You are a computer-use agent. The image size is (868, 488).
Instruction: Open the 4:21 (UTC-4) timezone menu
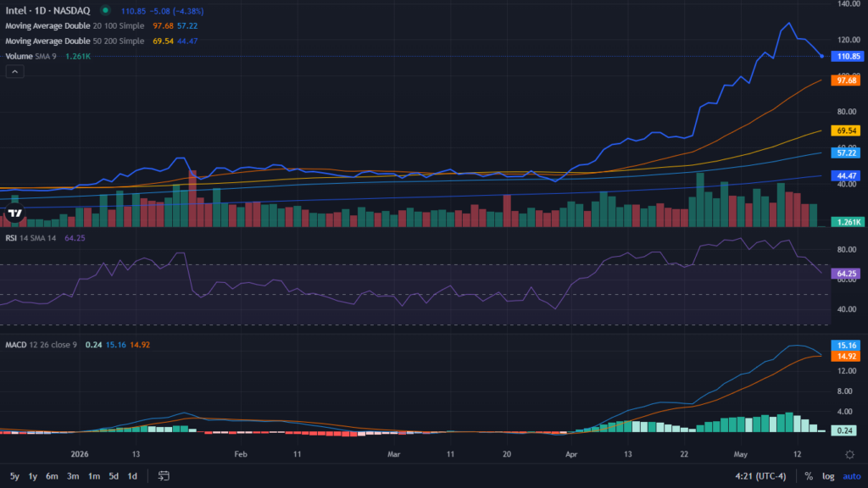pos(760,476)
